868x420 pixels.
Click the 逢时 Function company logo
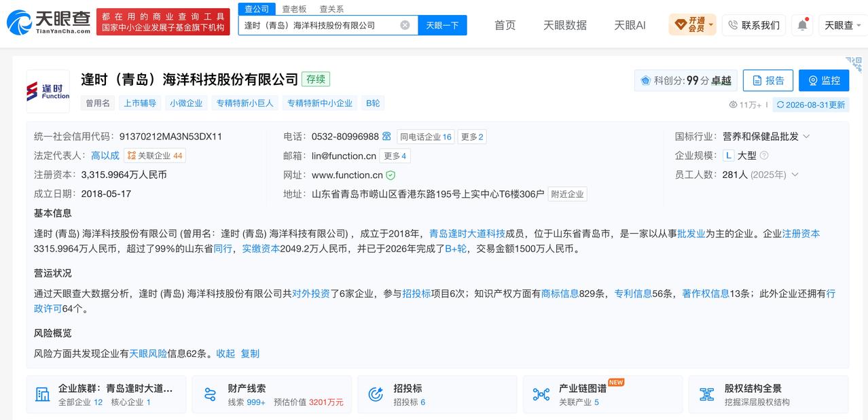(48, 91)
